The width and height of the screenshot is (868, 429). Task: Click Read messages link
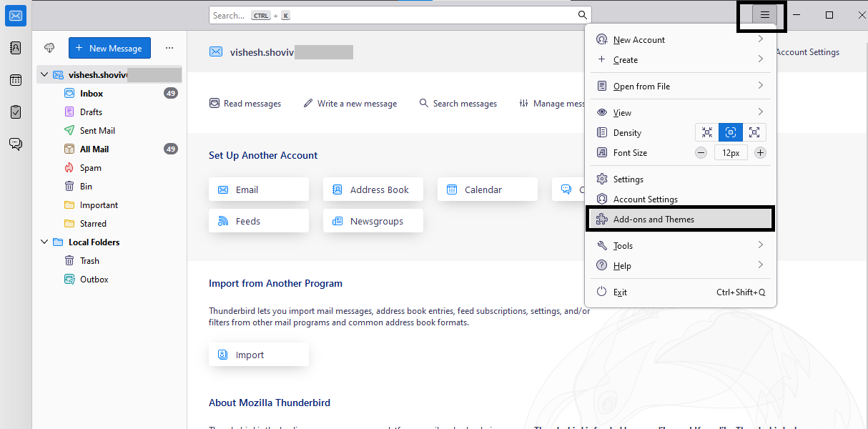click(x=245, y=103)
